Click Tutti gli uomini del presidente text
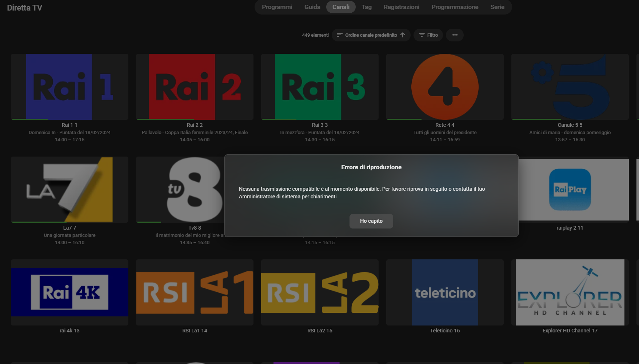639x364 pixels. (445, 133)
